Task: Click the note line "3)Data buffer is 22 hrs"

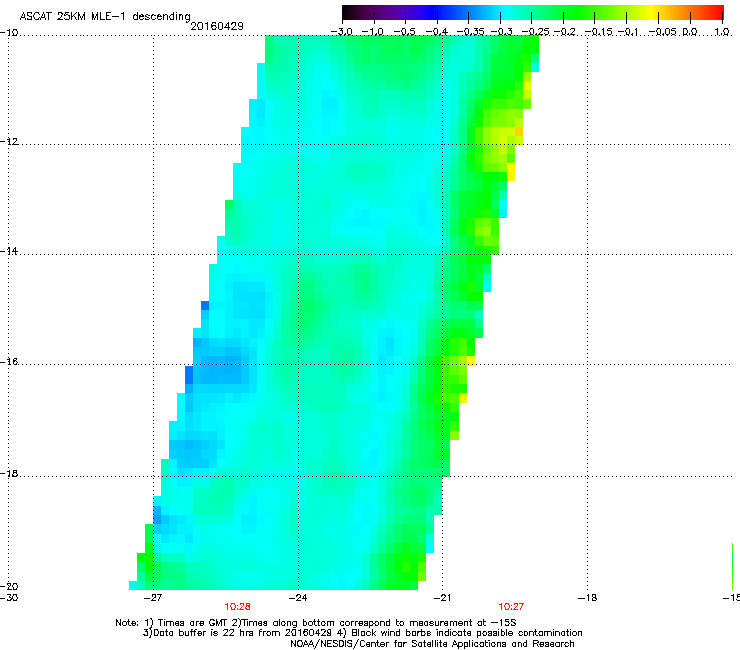Action: 362,633
